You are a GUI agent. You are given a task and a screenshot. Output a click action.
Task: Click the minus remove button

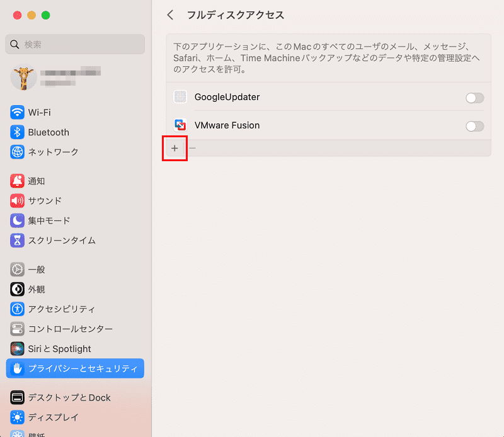[x=192, y=148]
